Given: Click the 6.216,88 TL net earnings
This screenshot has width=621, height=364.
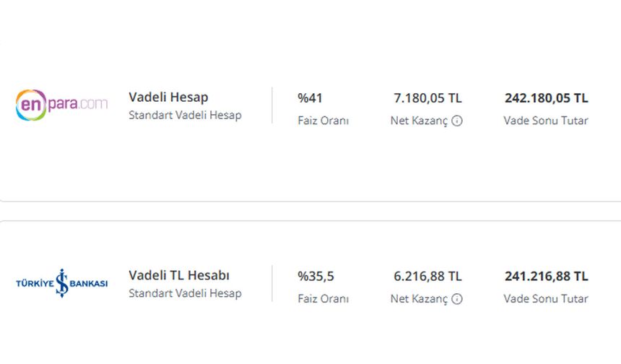Looking at the screenshot, I should (427, 277).
